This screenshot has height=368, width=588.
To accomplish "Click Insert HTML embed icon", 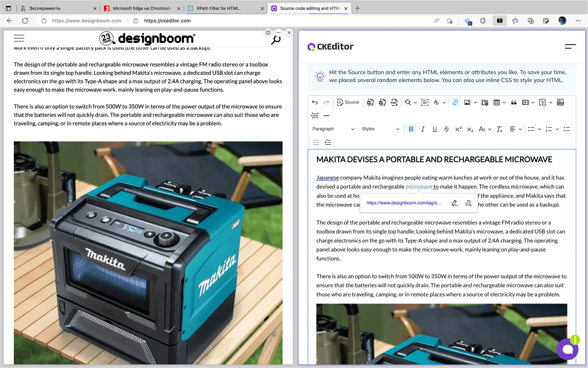I will coord(561,102).
